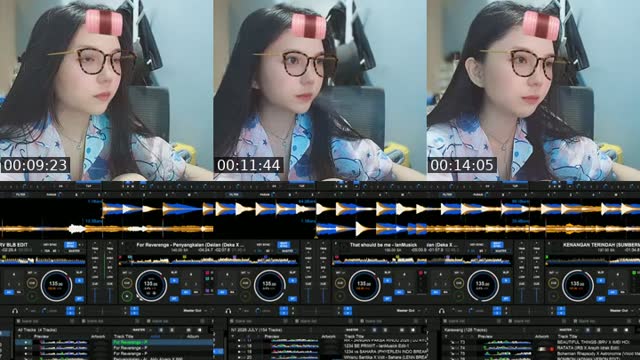Screen dimensions: 640x360
Task: Open the MT dropdown on the For Reverenge deck
Action: point(127,273)
